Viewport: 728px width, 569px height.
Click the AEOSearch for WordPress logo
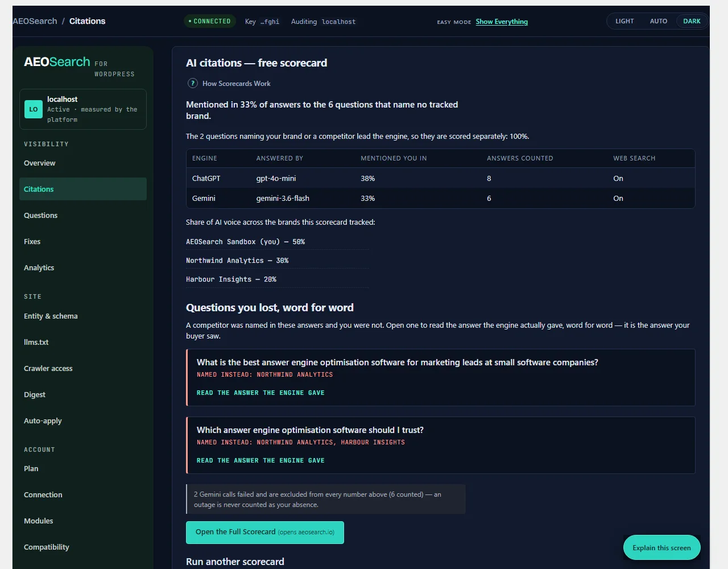pyautogui.click(x=79, y=67)
